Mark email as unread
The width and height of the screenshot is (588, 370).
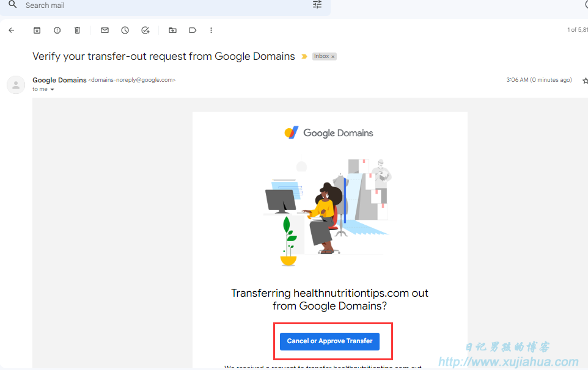[x=105, y=31]
